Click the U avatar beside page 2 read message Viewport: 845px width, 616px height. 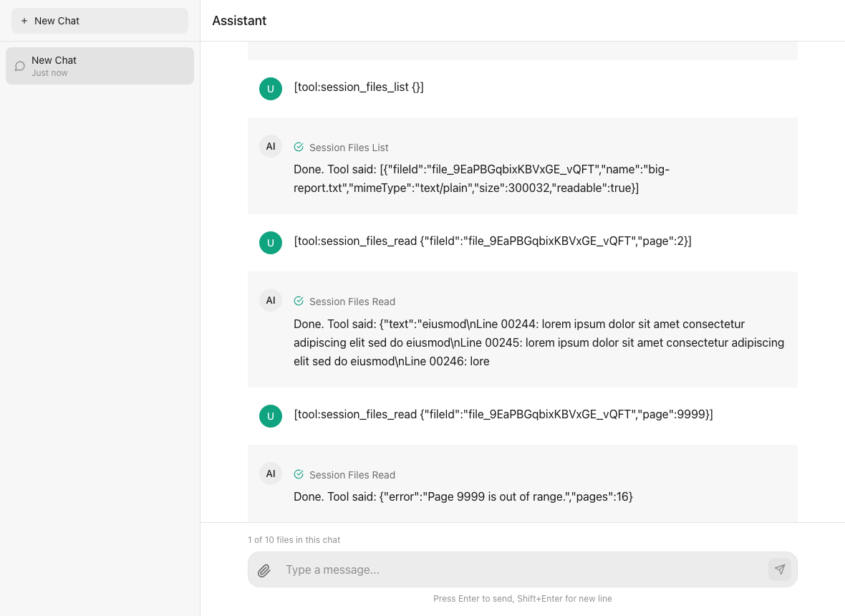click(271, 243)
